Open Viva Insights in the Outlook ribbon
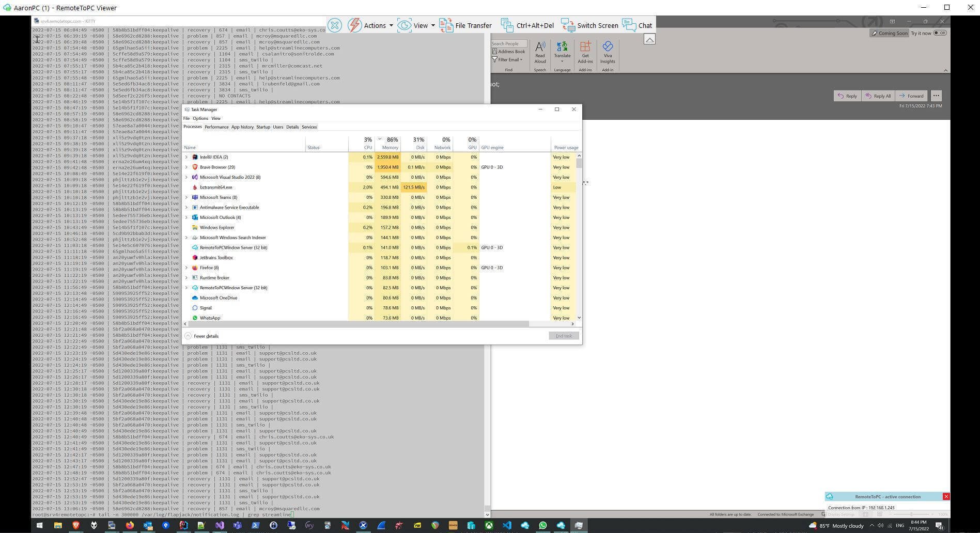980x533 pixels. (x=607, y=53)
